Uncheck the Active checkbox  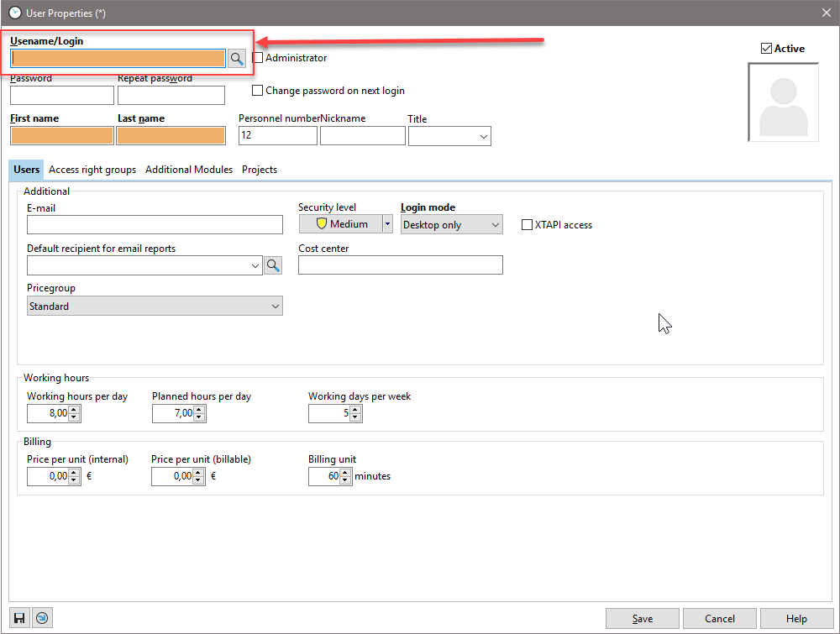pos(766,49)
